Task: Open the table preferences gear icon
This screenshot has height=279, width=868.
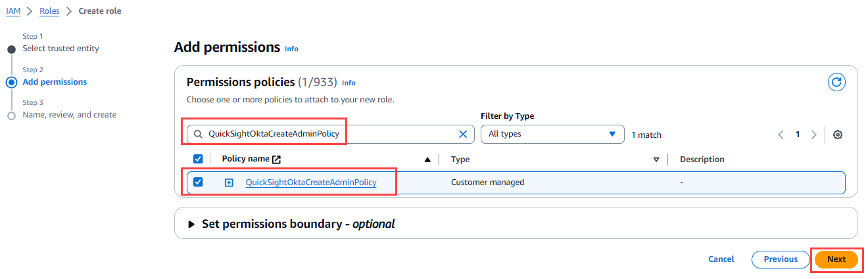Action: coord(838,135)
